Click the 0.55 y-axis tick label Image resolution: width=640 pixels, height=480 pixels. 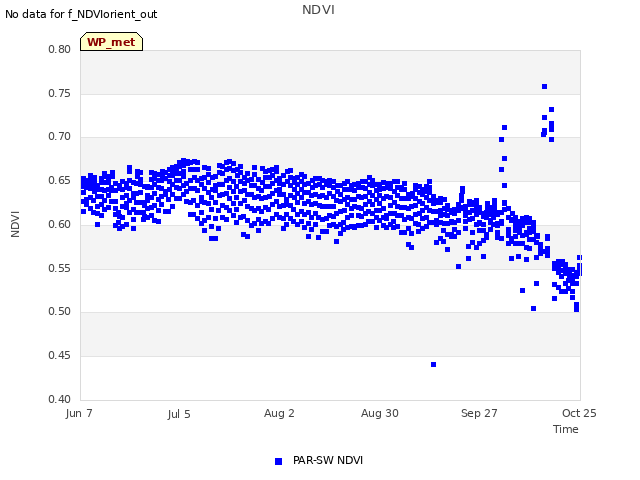click(60, 268)
